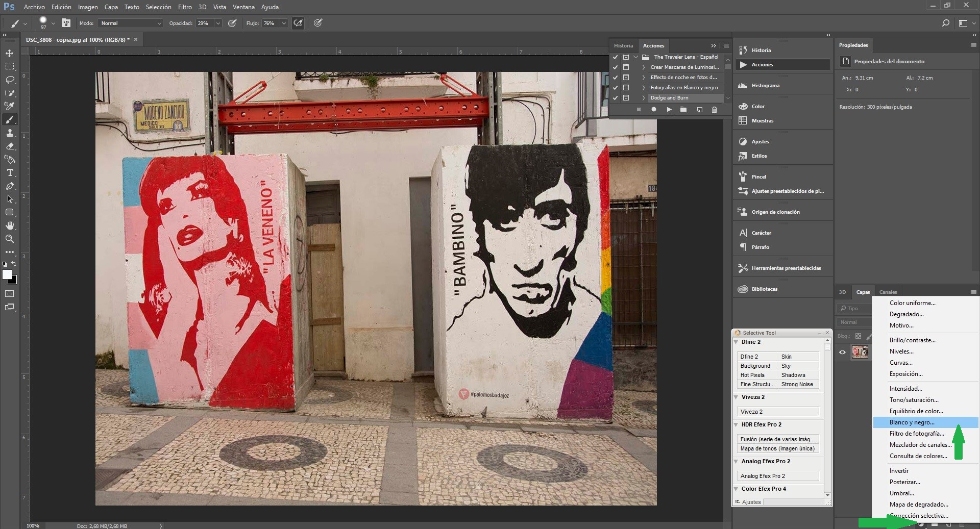Select the Clone Stamp tool
This screenshot has width=980, height=529.
10,133
